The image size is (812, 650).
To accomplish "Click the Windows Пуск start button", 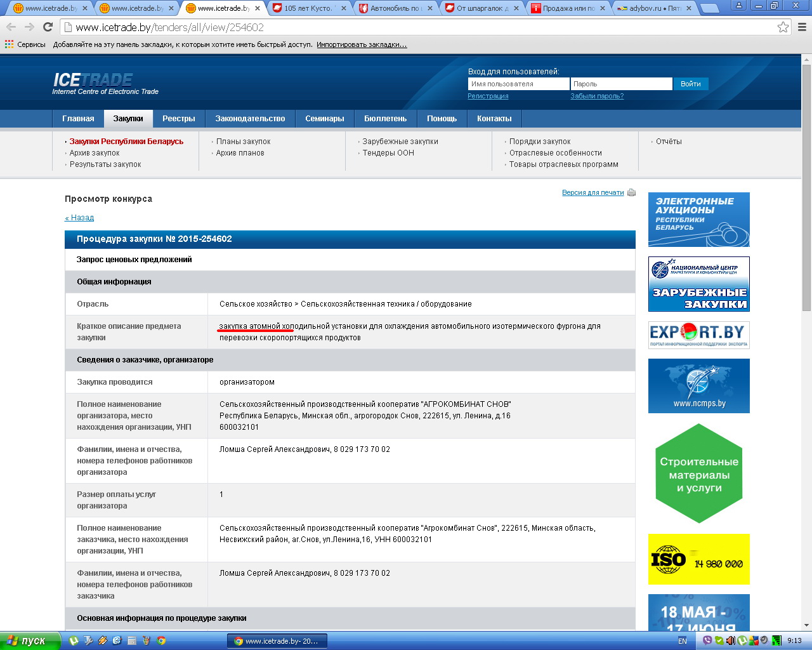I will coord(30,640).
